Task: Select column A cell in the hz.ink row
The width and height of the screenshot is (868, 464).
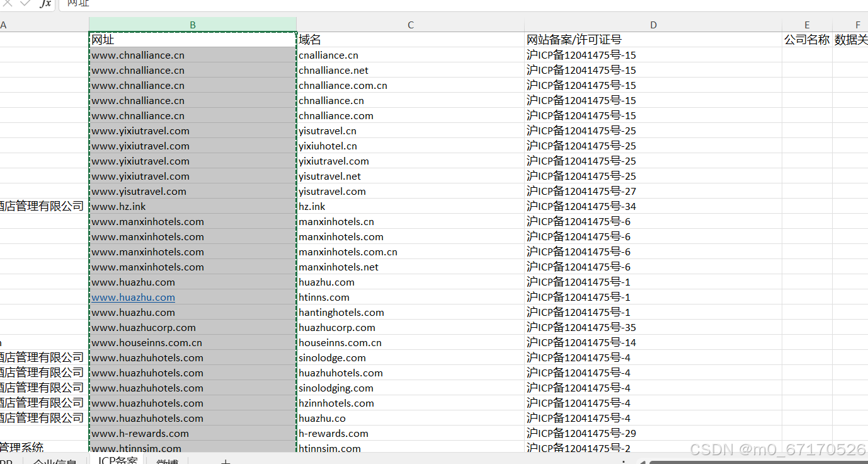Action: click(44, 206)
